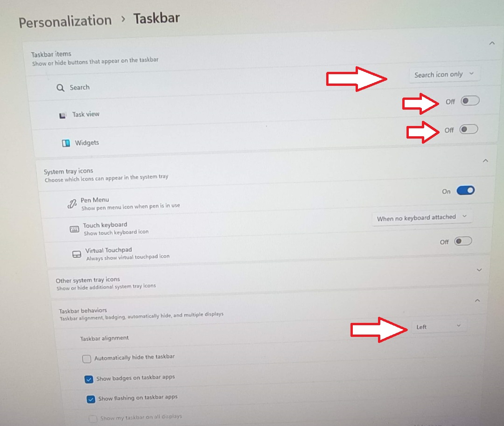Expand Other system tray icons section
The width and height of the screenshot is (504, 426).
click(479, 270)
